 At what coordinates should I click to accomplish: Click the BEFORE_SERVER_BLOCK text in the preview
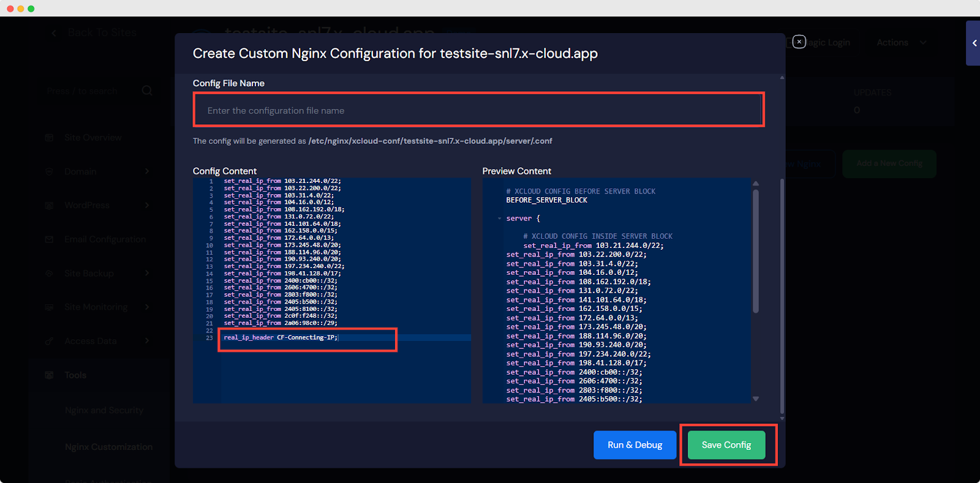[546, 200]
